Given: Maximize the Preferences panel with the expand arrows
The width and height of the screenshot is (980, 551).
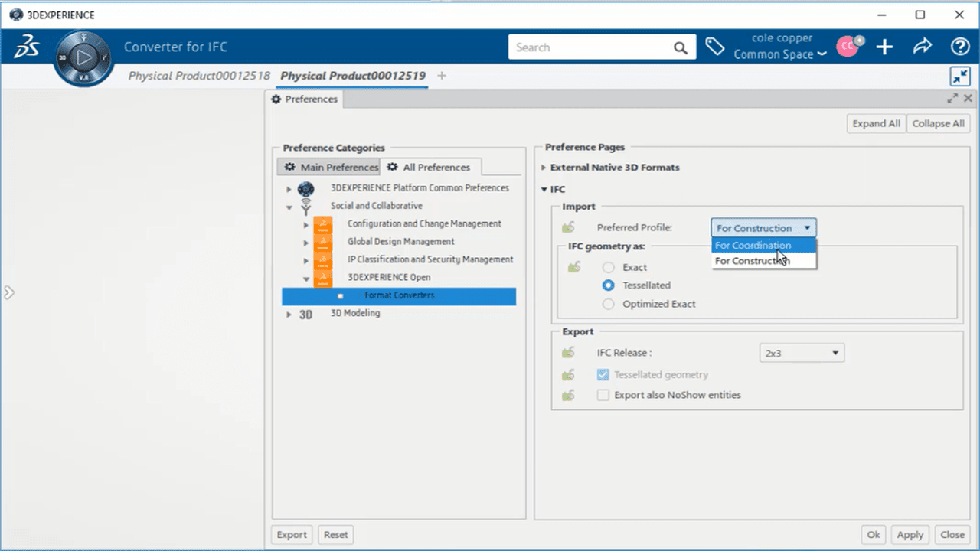Looking at the screenshot, I should click(952, 99).
